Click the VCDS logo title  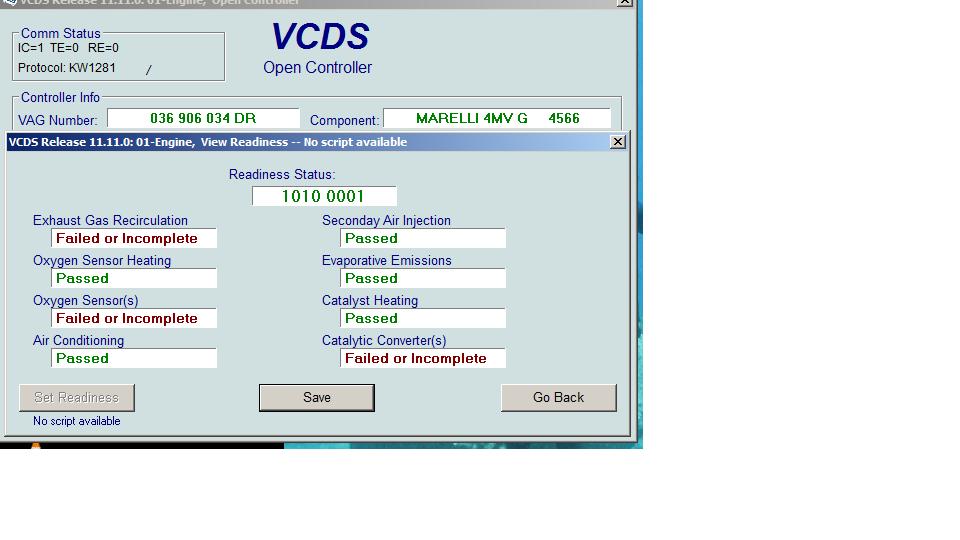(x=320, y=37)
